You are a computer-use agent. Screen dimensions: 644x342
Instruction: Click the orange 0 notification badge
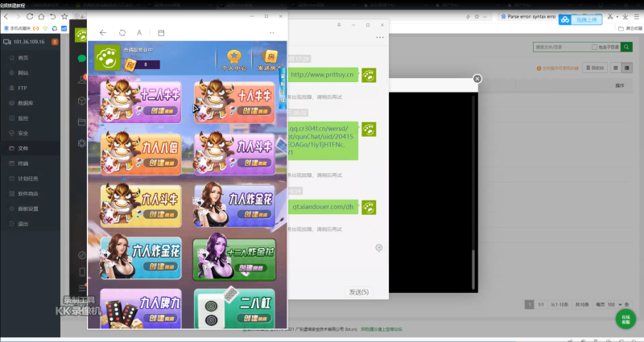pyautogui.click(x=55, y=42)
